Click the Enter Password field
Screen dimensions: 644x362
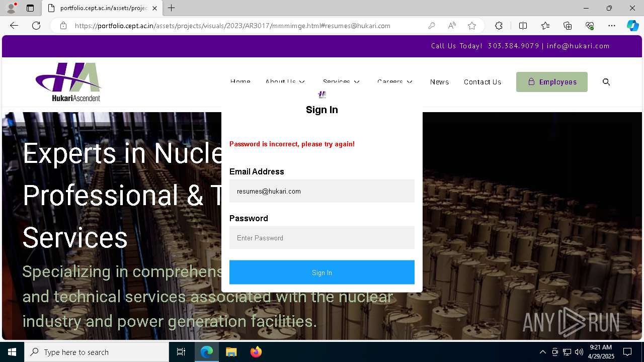tap(322, 238)
